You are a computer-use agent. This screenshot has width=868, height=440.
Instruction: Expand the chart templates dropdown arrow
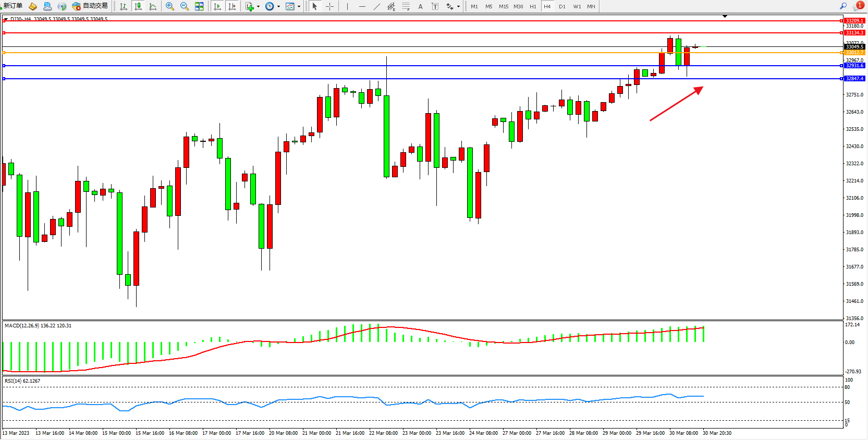(299, 7)
